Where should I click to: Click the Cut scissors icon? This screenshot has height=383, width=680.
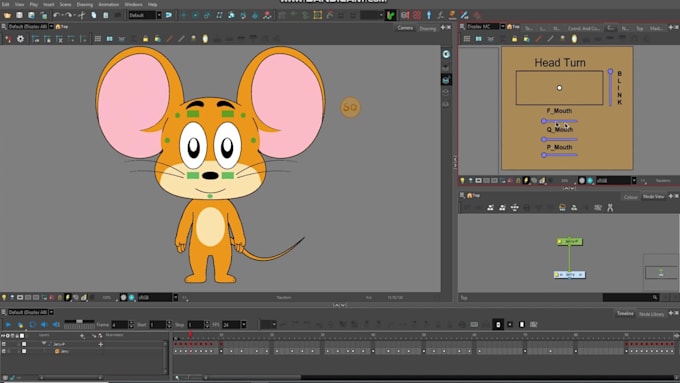coord(81,15)
